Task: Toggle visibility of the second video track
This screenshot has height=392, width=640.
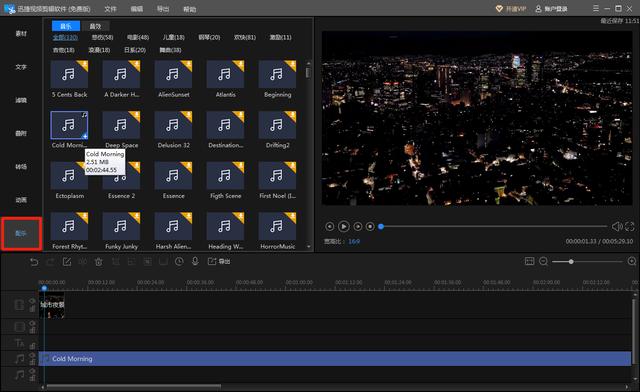Action: [32, 323]
